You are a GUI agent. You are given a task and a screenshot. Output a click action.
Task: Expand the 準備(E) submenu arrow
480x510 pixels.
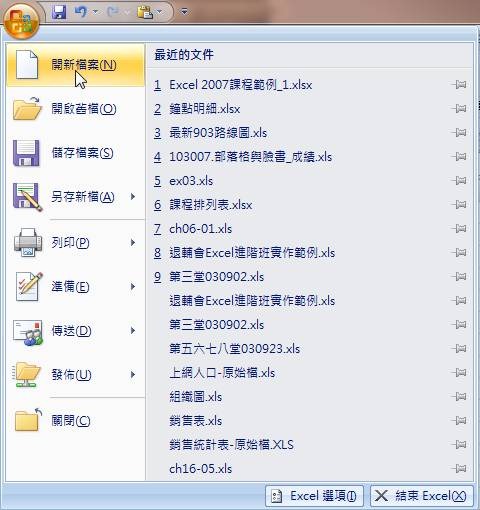tap(133, 287)
